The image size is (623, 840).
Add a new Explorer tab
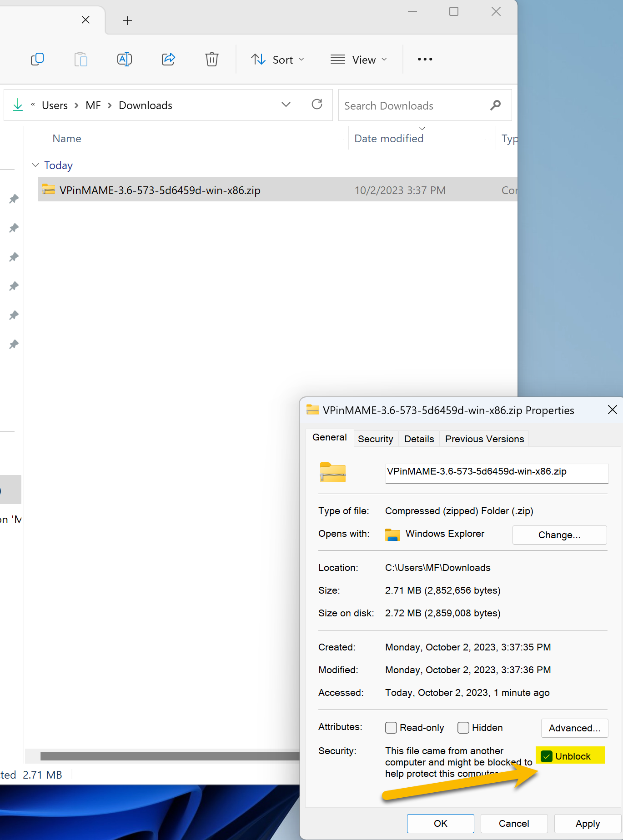[127, 20]
